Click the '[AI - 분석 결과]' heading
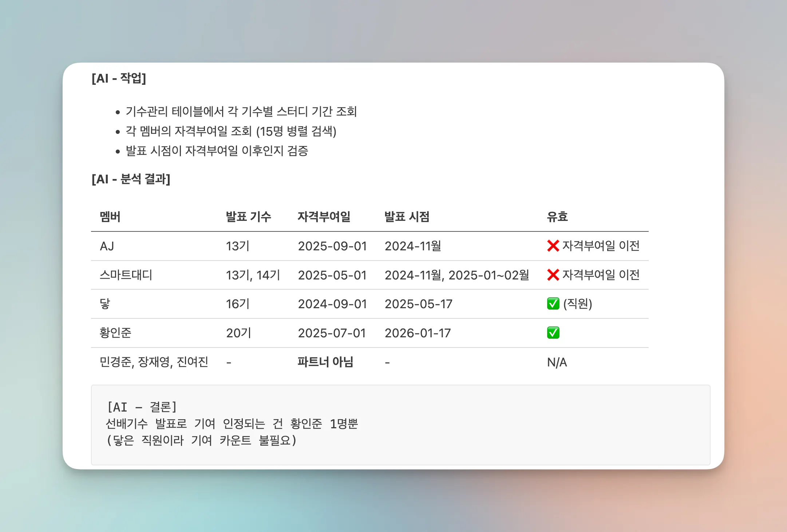This screenshot has width=787, height=532. [x=131, y=179]
